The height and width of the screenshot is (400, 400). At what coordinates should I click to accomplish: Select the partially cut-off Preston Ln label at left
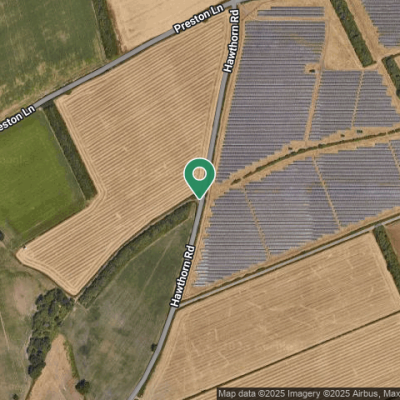17,118
